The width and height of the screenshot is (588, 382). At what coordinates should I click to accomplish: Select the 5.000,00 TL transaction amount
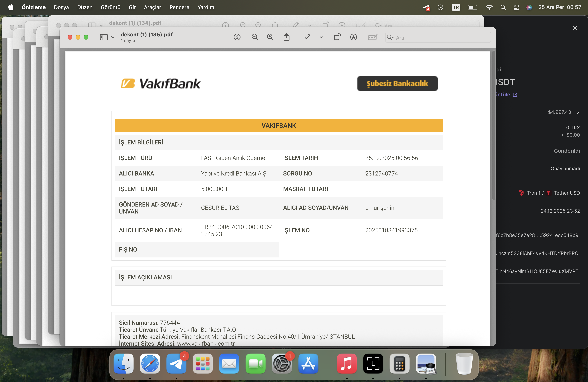pos(216,189)
